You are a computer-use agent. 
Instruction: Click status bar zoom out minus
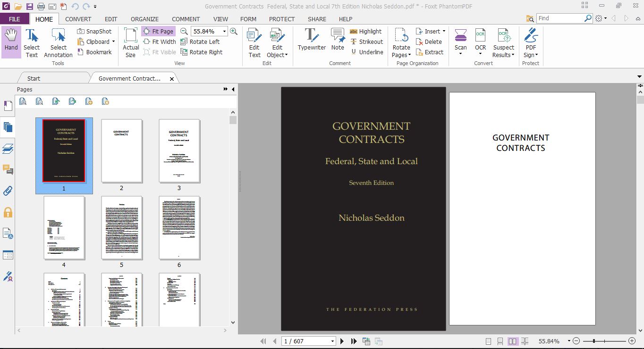coord(576,341)
